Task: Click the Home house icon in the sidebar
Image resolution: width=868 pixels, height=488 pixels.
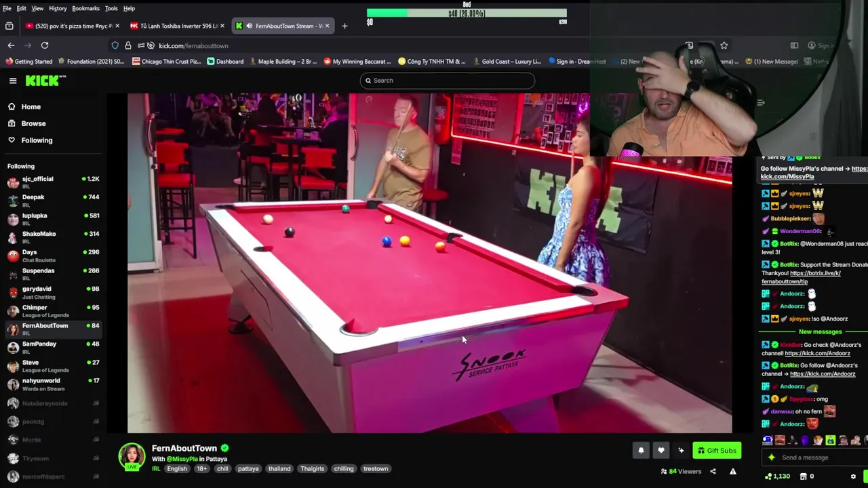Action: point(12,106)
